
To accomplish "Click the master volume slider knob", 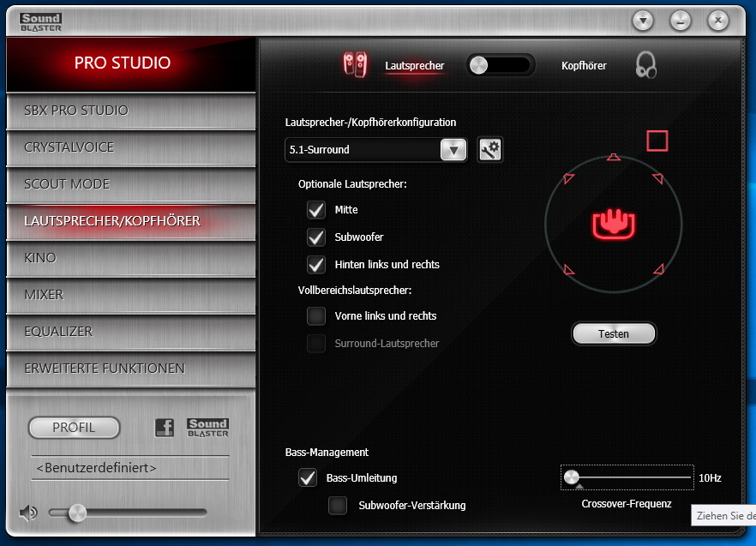I will (77, 513).
